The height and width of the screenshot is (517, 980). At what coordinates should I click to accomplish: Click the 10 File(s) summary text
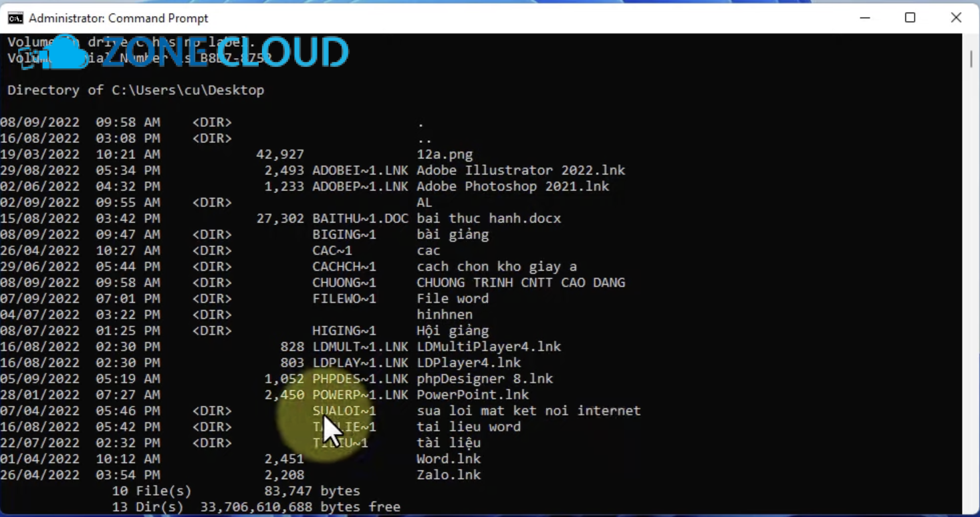(x=152, y=491)
